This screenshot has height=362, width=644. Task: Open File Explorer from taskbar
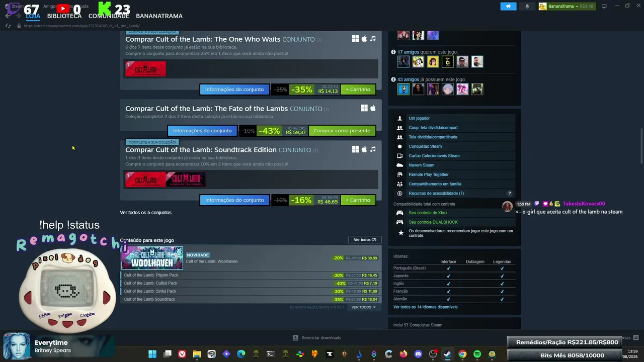click(x=197, y=354)
